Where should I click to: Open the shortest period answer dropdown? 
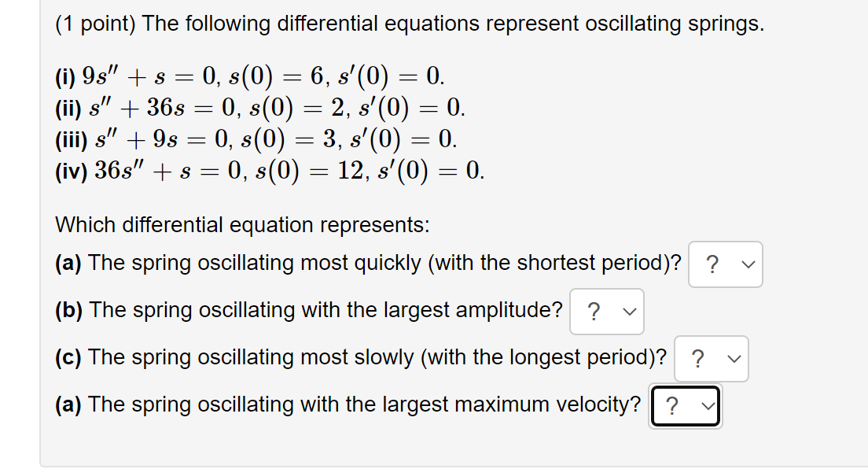point(725,264)
